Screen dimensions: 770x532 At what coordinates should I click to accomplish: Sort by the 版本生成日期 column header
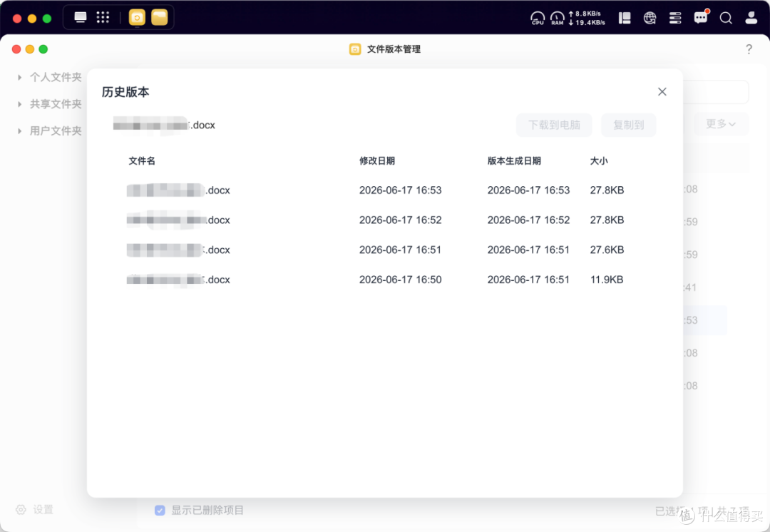[514, 161]
